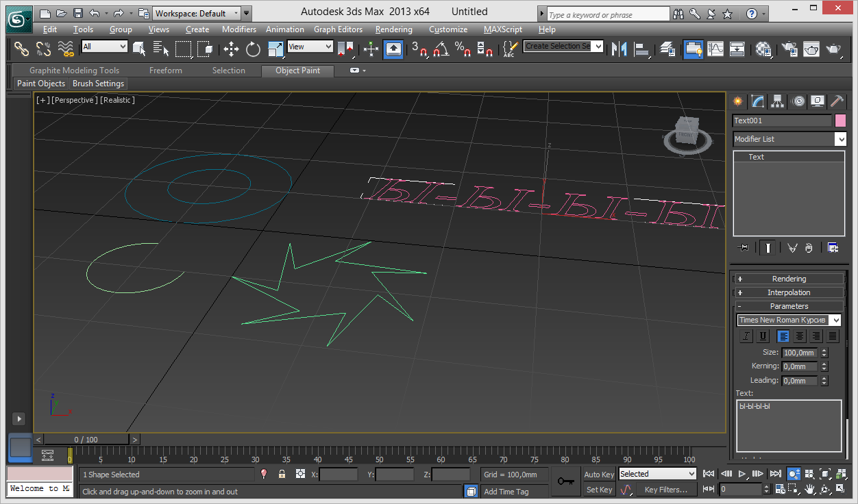The image size is (858, 504).
Task: Open the Edit Named Selection Sets tool
Action: 510,49
